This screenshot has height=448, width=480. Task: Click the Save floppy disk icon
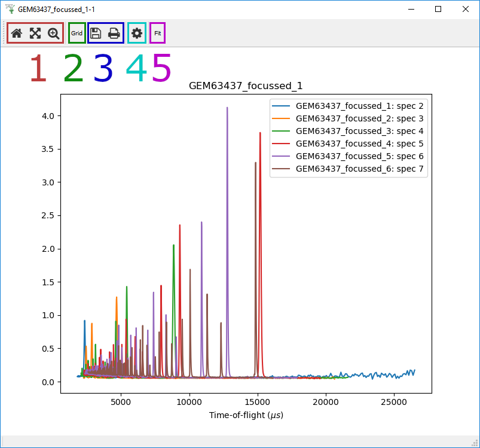click(96, 33)
